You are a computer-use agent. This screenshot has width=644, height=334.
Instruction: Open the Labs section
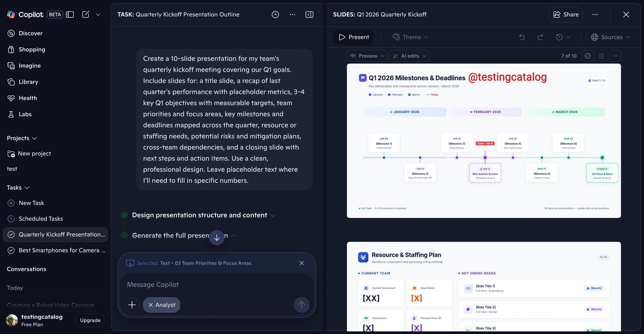[x=25, y=114]
